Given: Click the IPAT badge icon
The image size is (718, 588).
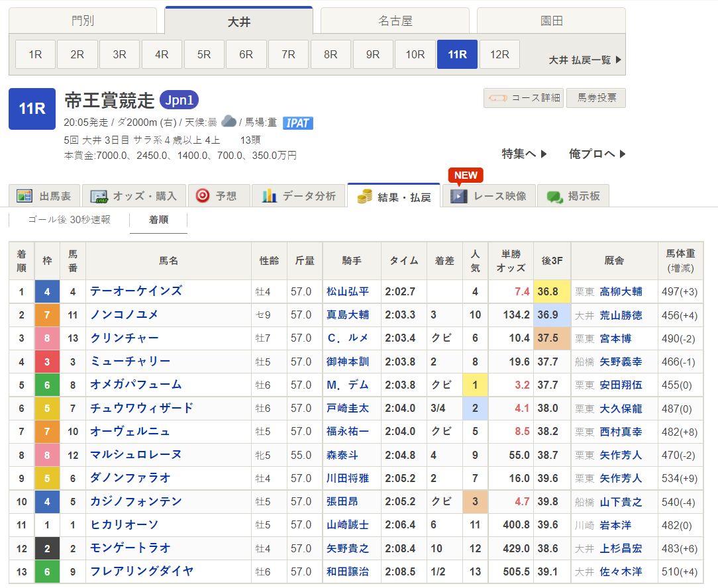Looking at the screenshot, I should point(297,122).
